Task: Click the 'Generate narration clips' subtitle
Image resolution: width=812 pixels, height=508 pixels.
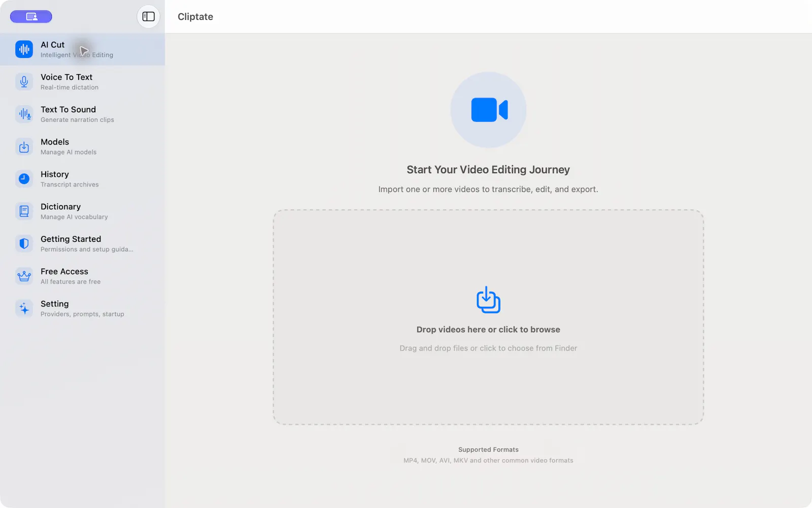Action: point(77,120)
